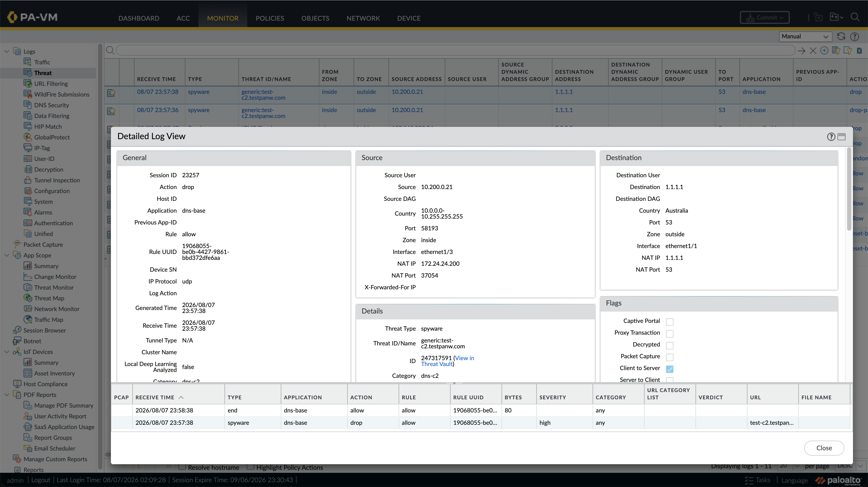Close the Detailed Log View dialog
The width and height of the screenshot is (868, 487).
pos(824,448)
